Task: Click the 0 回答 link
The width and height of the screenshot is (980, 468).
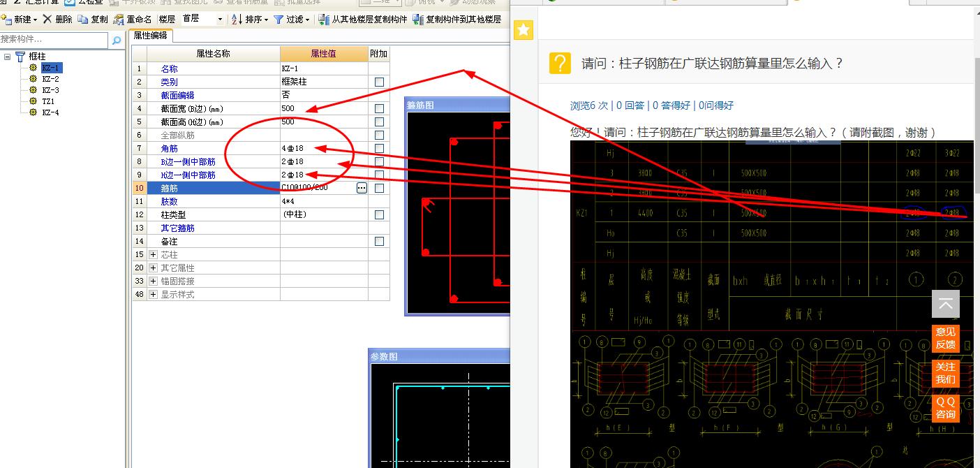Action: tap(630, 105)
